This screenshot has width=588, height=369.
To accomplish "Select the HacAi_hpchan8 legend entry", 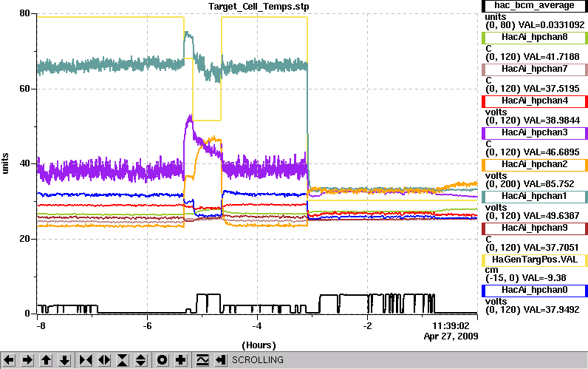I will pos(534,38).
